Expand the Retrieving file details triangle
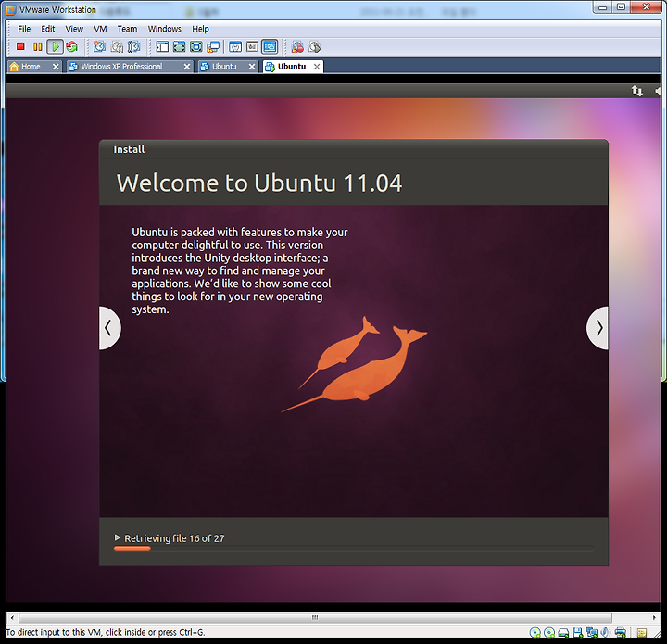The height and width of the screenshot is (644, 667). (118, 537)
